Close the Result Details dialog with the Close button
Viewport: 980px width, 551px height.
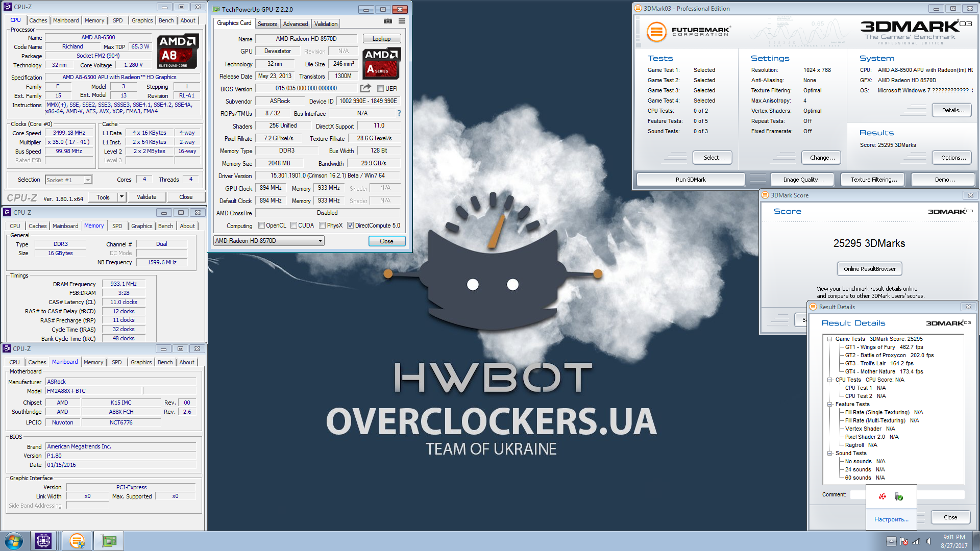[950, 517]
